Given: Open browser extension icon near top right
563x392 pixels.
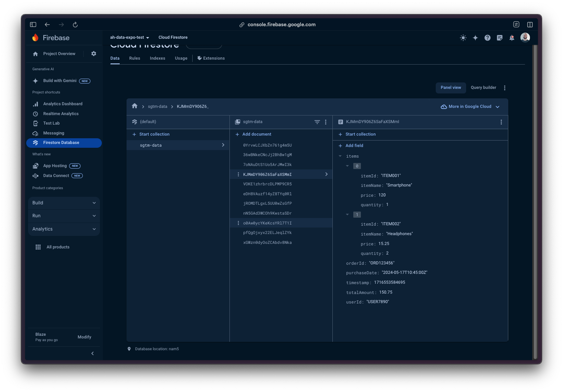Looking at the screenshot, I should coord(516,25).
